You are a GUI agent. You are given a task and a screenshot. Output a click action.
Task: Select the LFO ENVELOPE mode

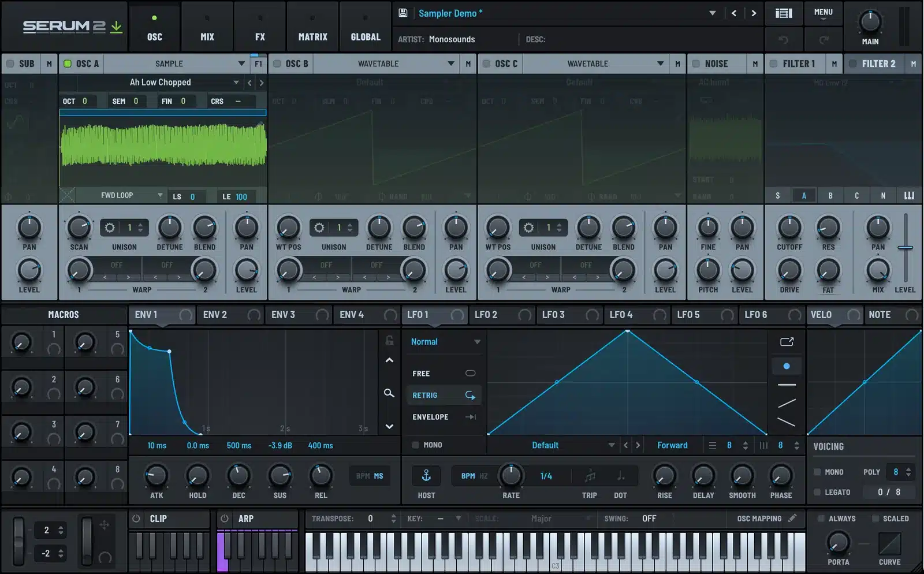[444, 417]
